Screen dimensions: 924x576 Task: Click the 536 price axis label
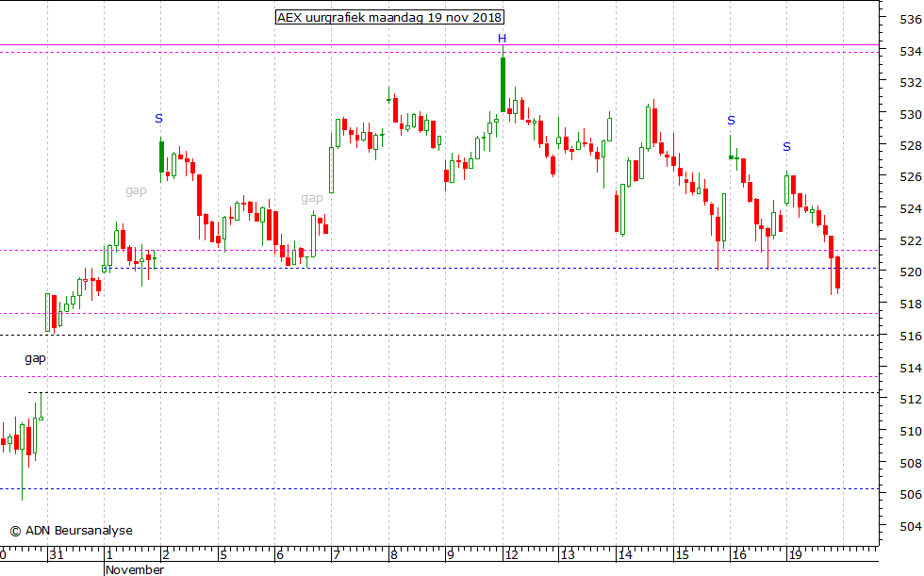(x=911, y=20)
